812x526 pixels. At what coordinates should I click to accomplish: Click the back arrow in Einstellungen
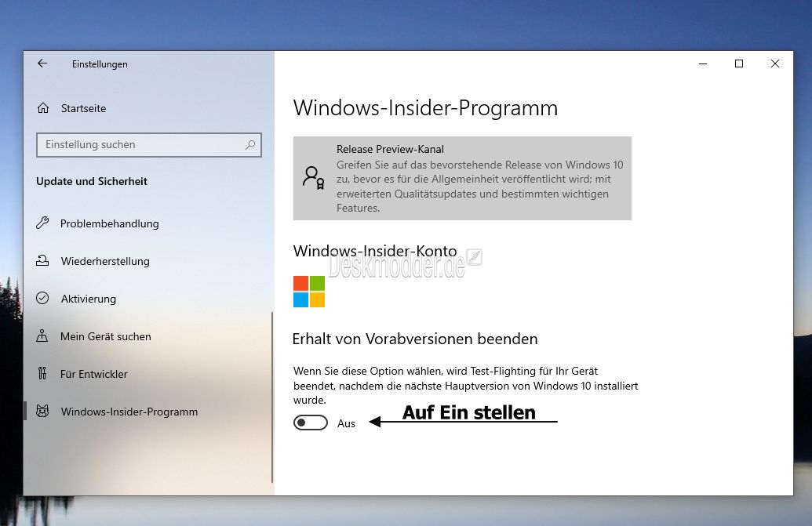[x=42, y=63]
